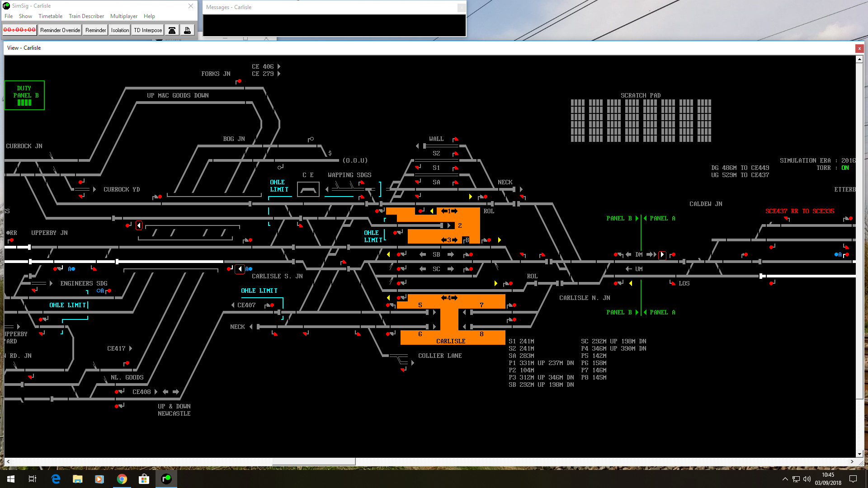Click the arrow beside CURROCK YD
Viewport: 868px width, 488px height.
coord(94,190)
